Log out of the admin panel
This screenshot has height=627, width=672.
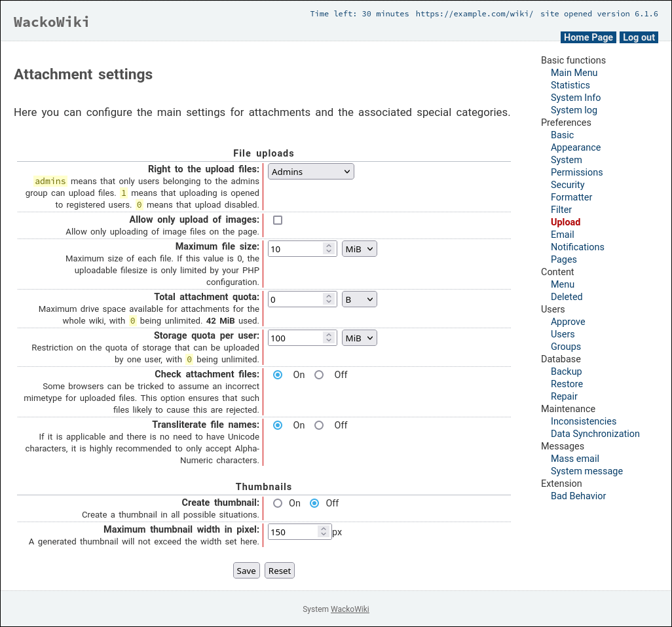tap(639, 37)
